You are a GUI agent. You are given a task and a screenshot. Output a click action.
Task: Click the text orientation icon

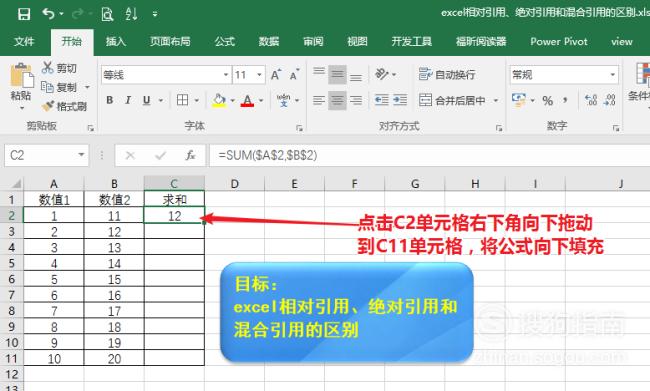(x=382, y=74)
